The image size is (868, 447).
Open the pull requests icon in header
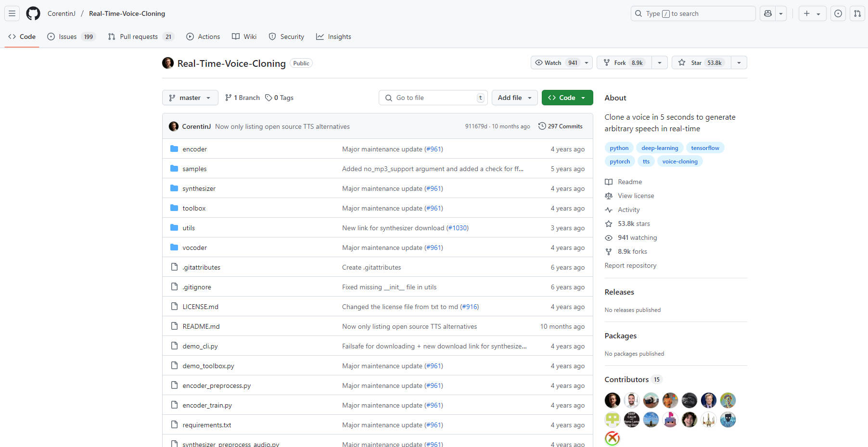click(x=857, y=13)
